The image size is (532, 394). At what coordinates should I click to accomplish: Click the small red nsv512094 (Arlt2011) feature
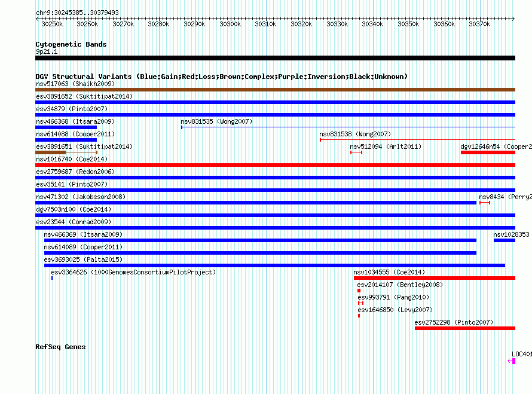point(356,152)
